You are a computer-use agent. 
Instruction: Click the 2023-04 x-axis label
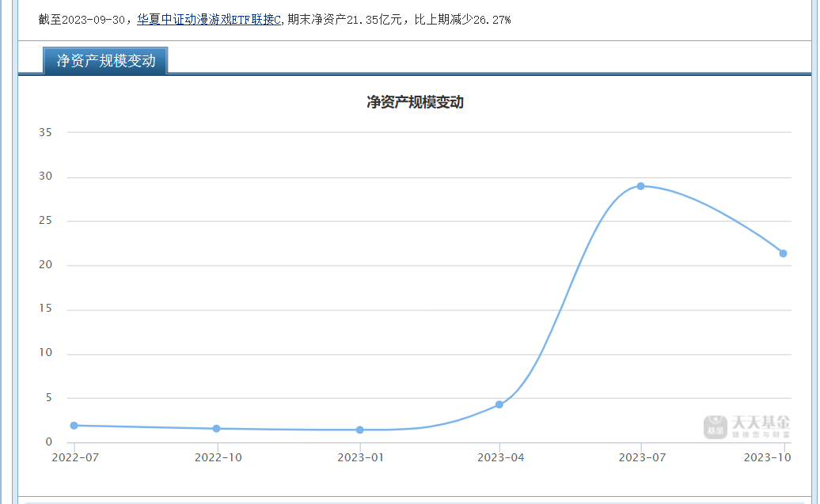tap(501, 457)
